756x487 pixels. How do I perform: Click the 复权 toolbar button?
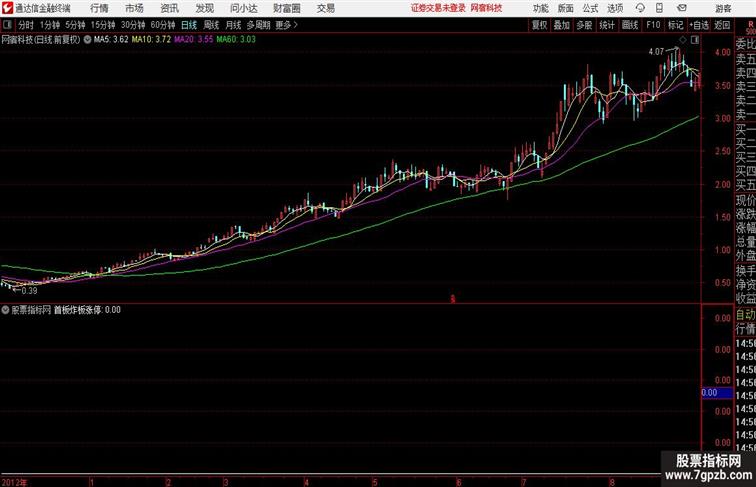[539, 25]
